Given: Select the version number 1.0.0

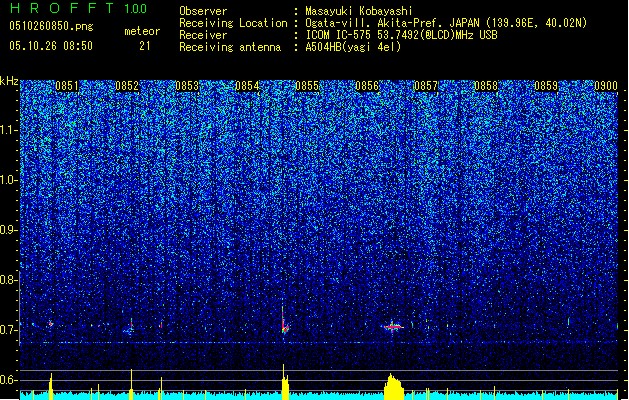Looking at the screenshot, I should point(135,9).
